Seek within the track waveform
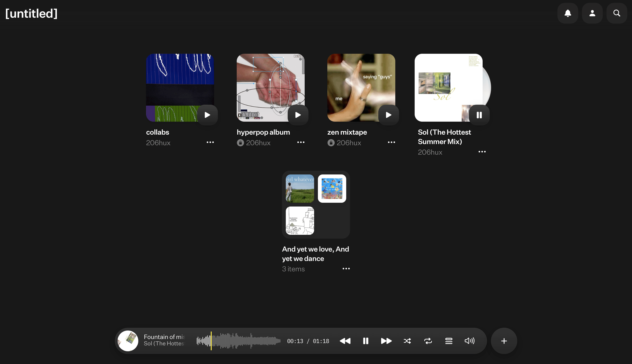 tap(238, 341)
